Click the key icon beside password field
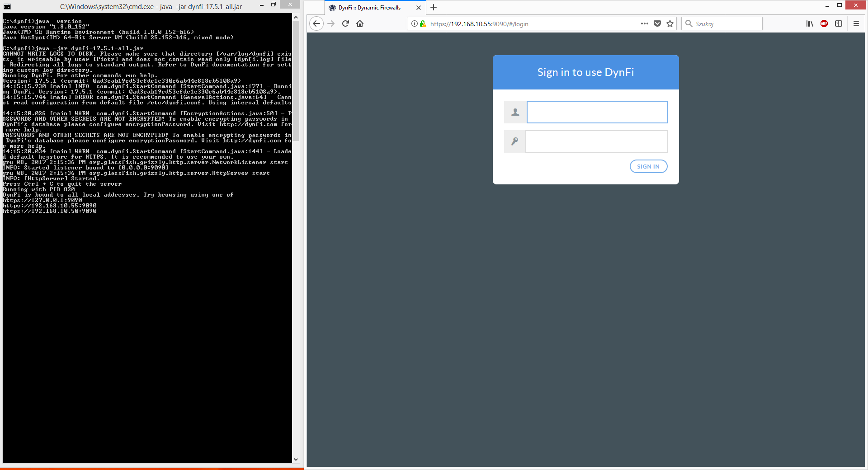868x470 pixels. [x=515, y=141]
